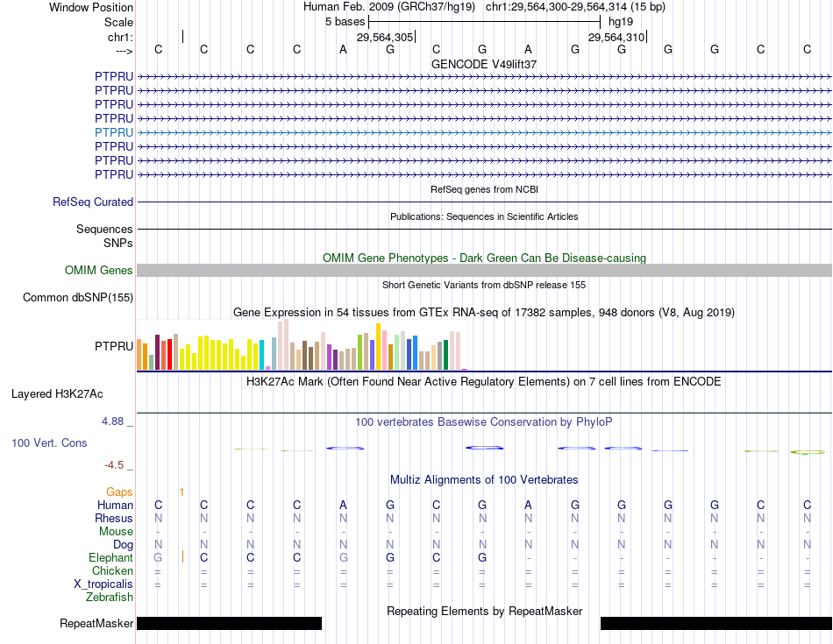Select the Rhesus alignment row label
The width and height of the screenshot is (833, 644).
[114, 518]
